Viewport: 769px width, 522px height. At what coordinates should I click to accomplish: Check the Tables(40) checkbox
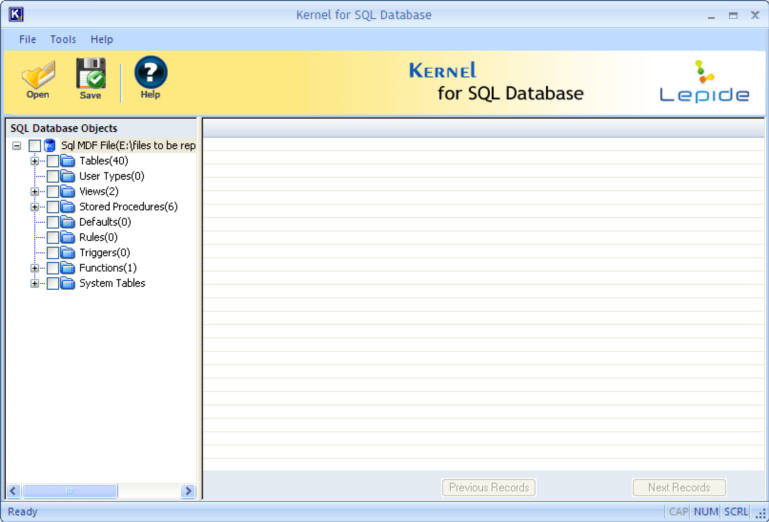click(52, 161)
